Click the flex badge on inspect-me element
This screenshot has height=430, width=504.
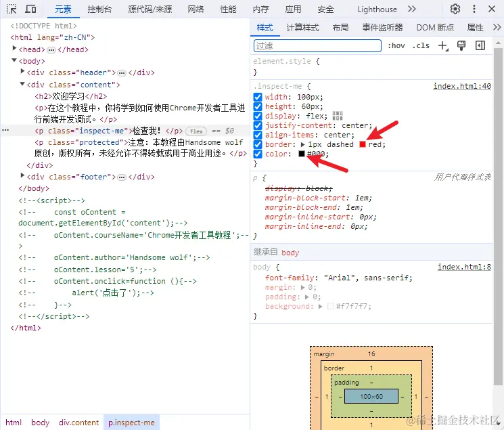(196, 131)
